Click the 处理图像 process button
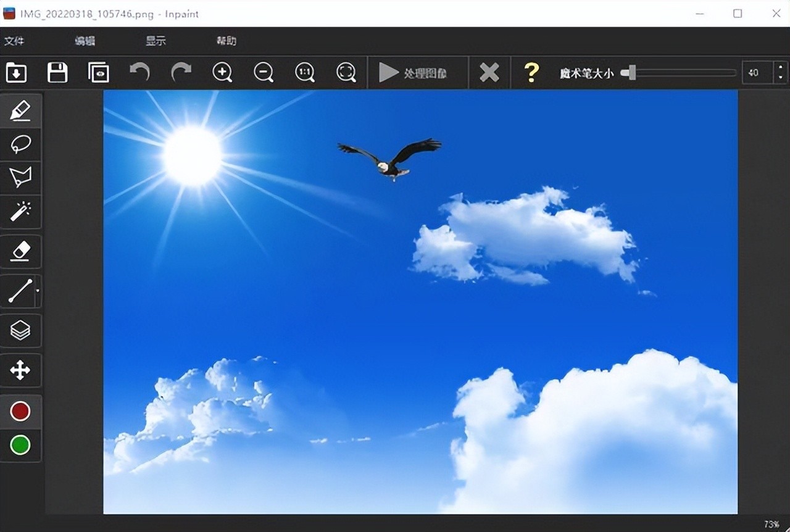The image size is (790, 532). [413, 73]
